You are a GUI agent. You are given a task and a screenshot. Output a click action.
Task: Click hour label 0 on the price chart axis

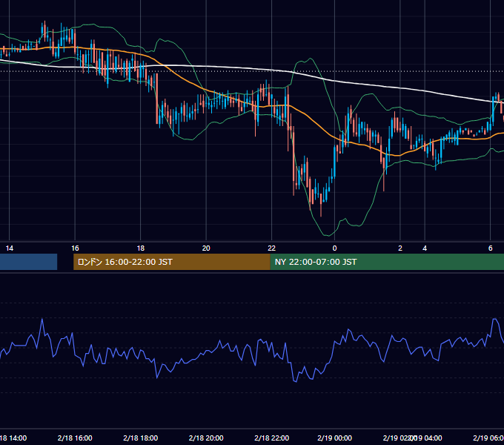pyautogui.click(x=334, y=248)
